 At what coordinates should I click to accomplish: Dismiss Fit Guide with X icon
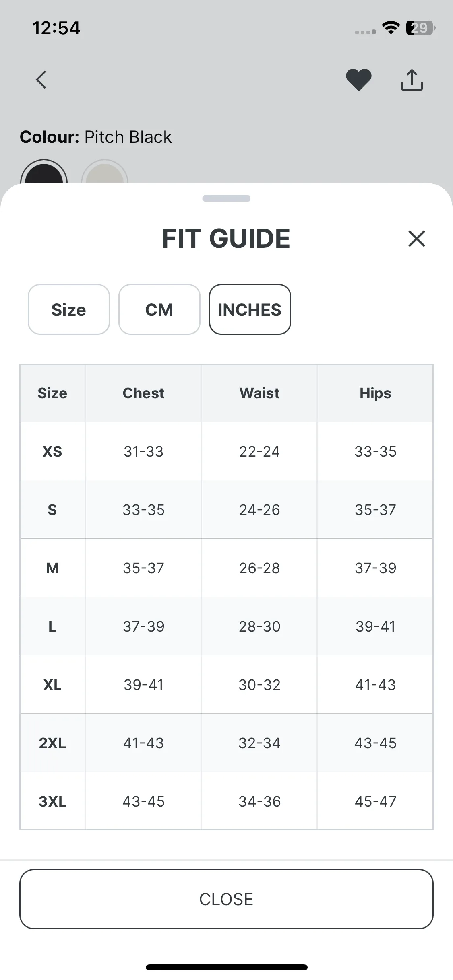click(x=416, y=239)
